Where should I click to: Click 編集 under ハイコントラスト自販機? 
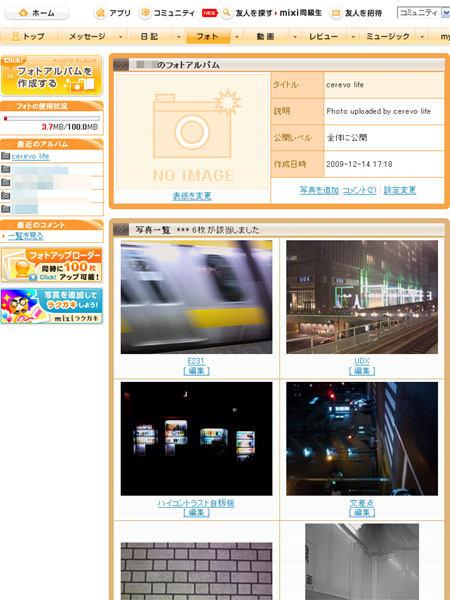[x=196, y=513]
